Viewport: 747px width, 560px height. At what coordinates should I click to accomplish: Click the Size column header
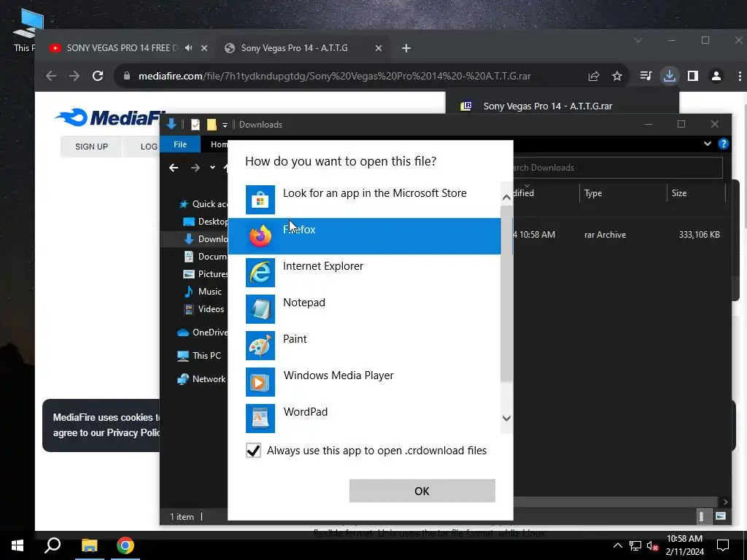point(695,192)
